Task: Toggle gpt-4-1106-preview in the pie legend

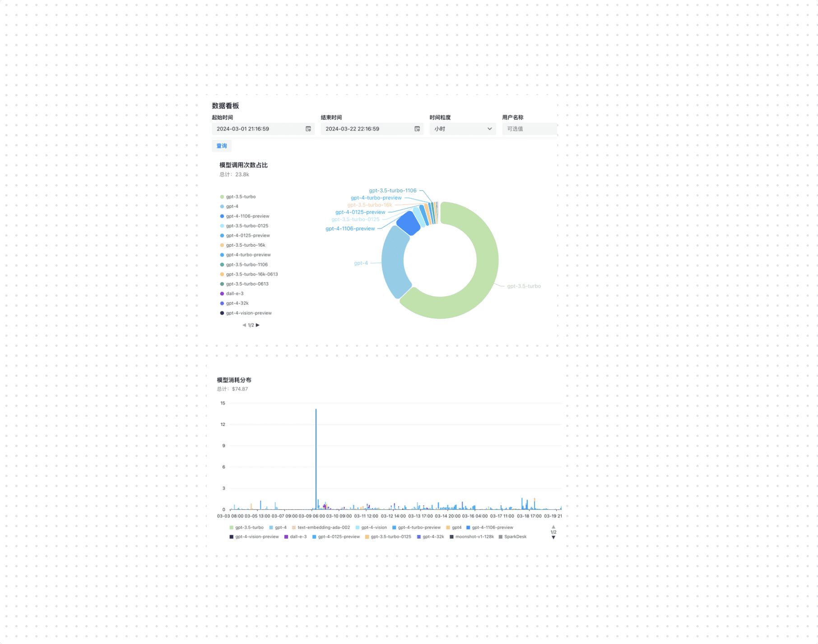Action: (x=245, y=216)
